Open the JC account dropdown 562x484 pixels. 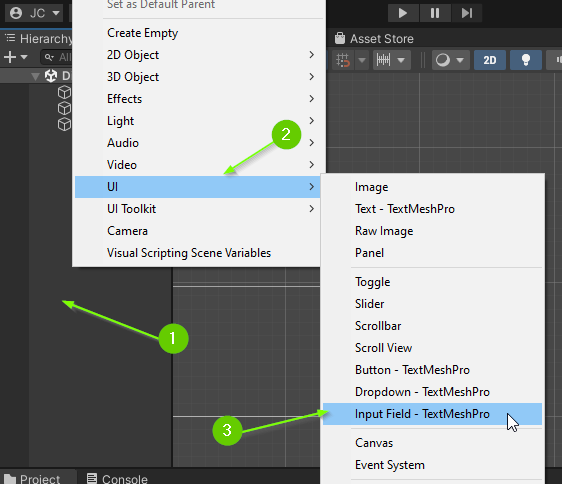point(34,13)
